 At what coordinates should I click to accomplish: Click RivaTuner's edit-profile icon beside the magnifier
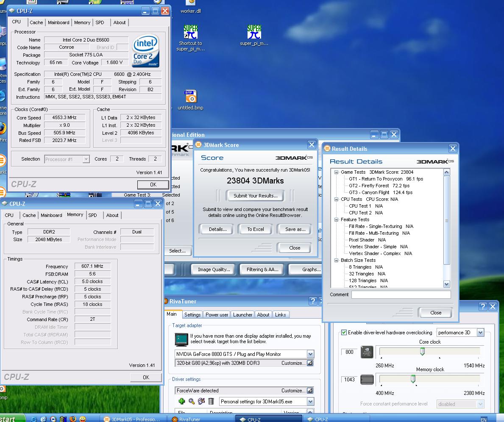[201, 401]
